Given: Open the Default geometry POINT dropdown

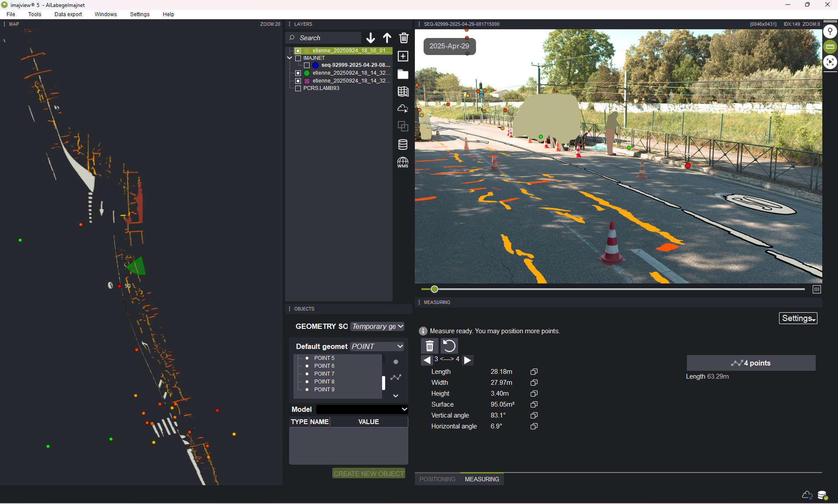Looking at the screenshot, I should point(377,346).
